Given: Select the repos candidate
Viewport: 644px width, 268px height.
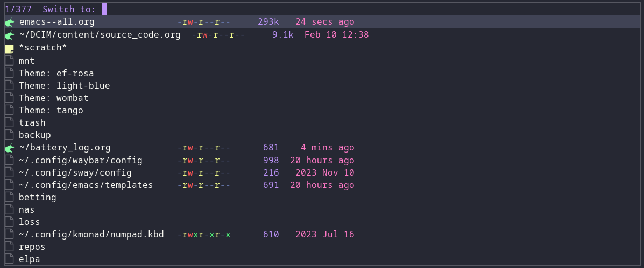Looking at the screenshot, I should (x=32, y=247).
